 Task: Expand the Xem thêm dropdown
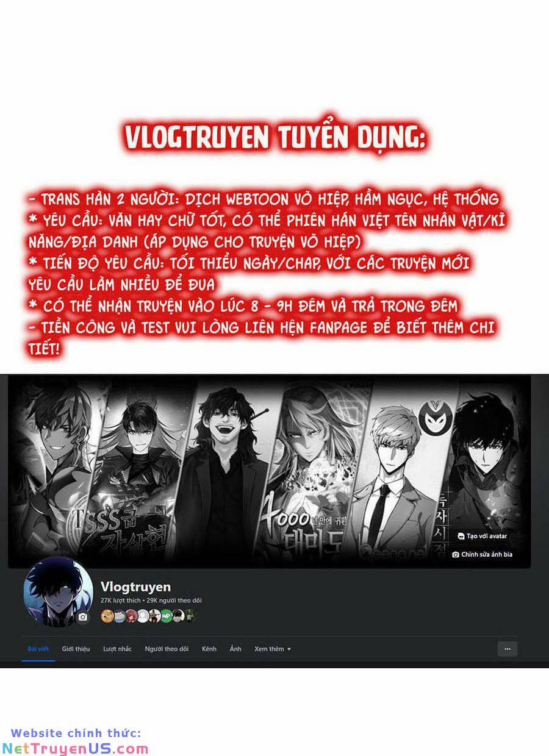[273, 649]
